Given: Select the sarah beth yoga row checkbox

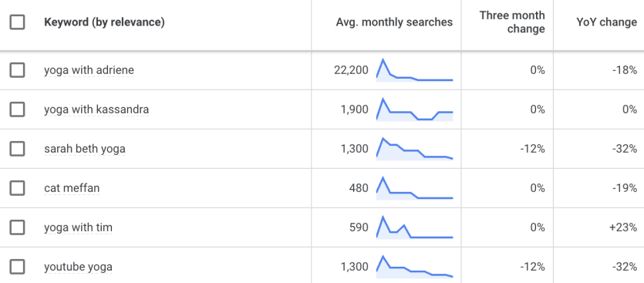Looking at the screenshot, I should (x=17, y=149).
